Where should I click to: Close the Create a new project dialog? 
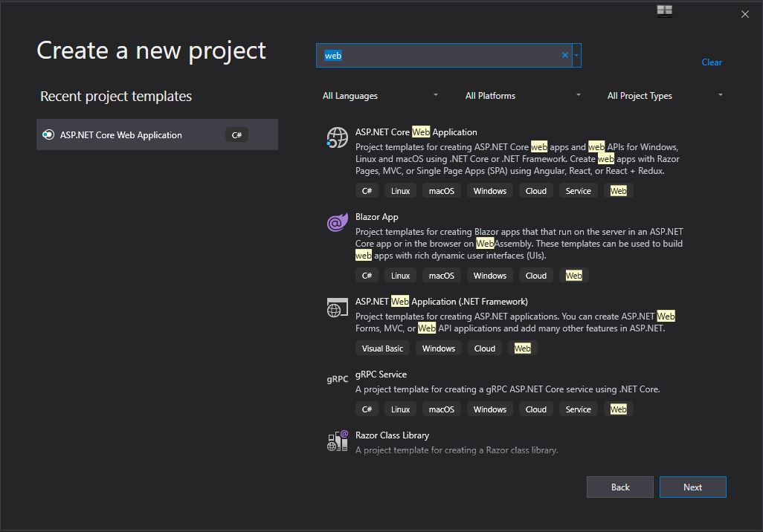tap(745, 14)
